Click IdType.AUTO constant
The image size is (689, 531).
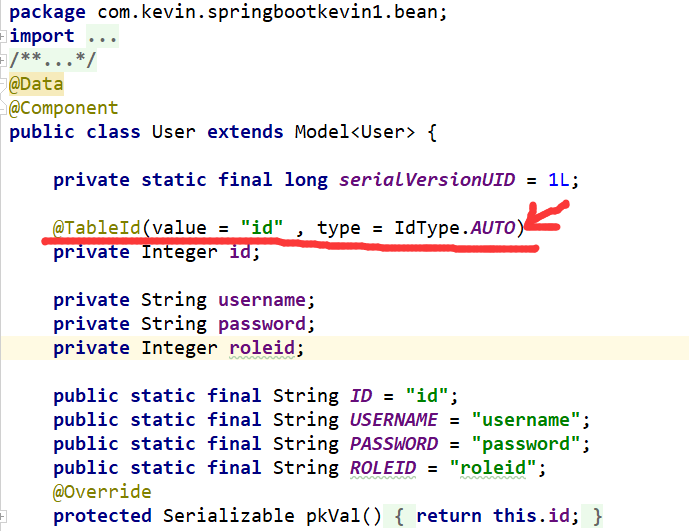pos(454,228)
